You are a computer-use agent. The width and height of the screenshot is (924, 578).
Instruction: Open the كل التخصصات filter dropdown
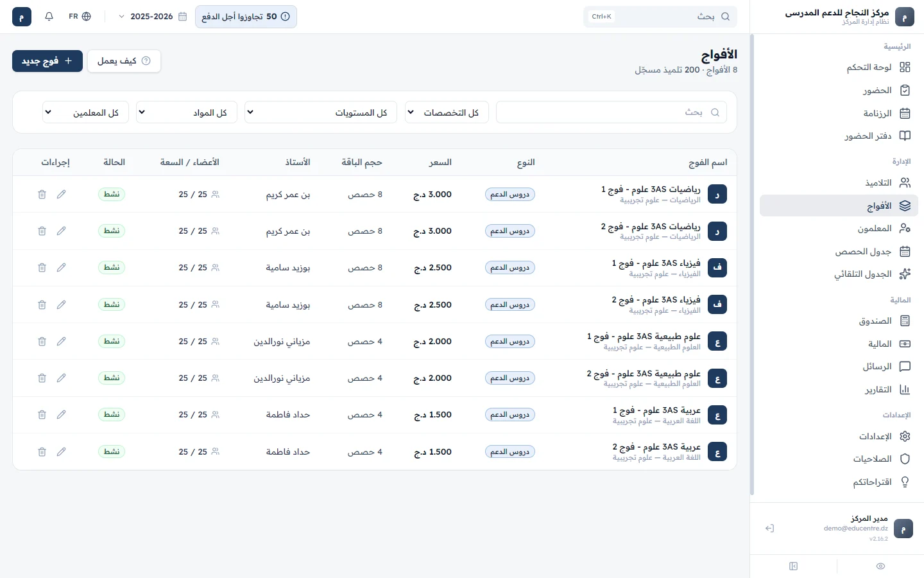tap(447, 112)
